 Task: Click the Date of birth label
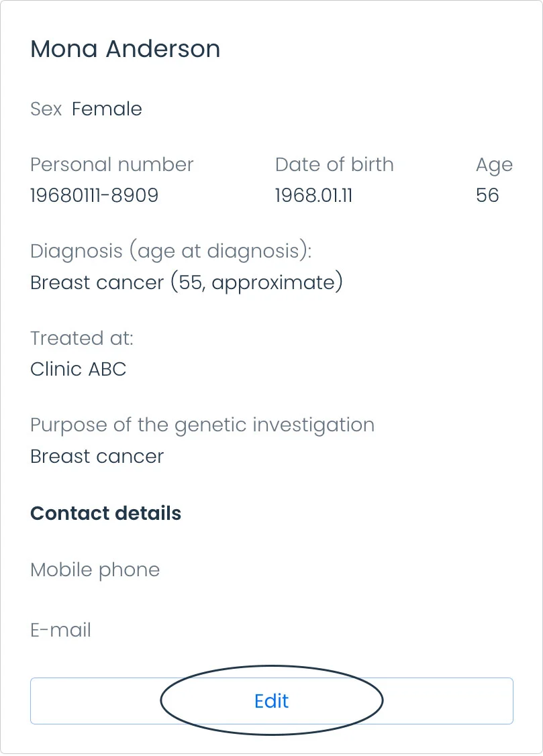click(x=335, y=164)
